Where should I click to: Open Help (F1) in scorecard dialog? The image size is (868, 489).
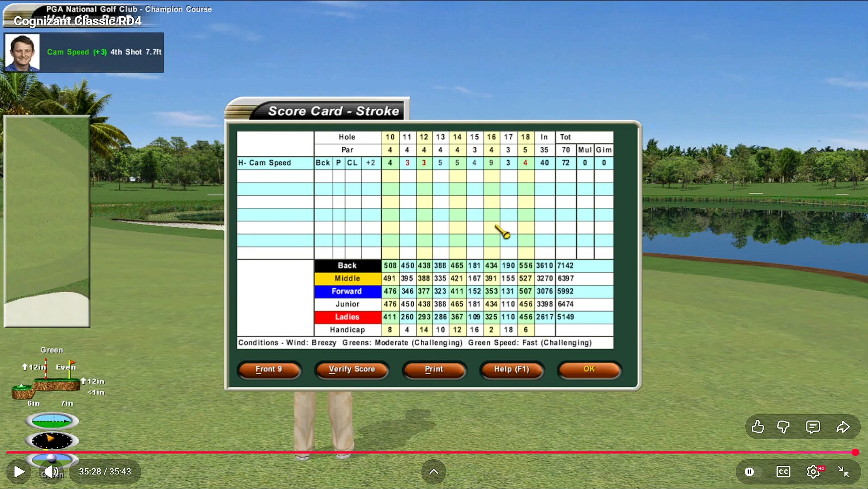point(511,369)
